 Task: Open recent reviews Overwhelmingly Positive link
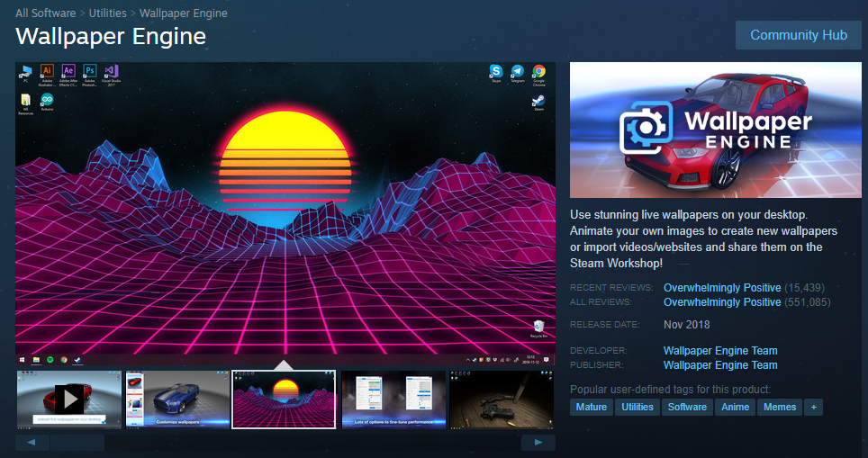click(x=722, y=288)
